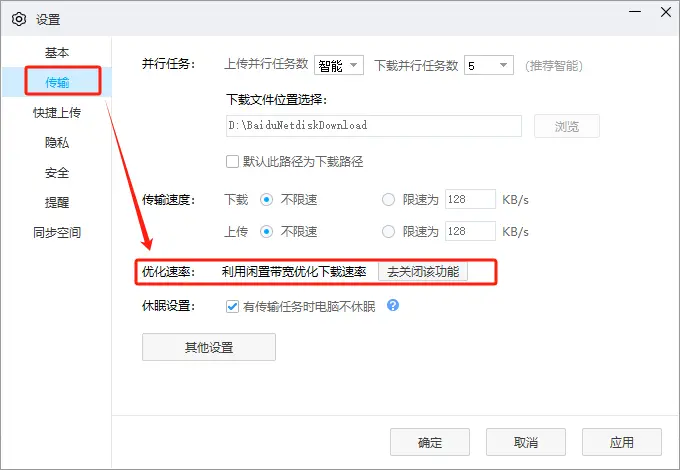Select 限速为 radio for 下载
Viewport: 680px width, 470px height.
388,200
